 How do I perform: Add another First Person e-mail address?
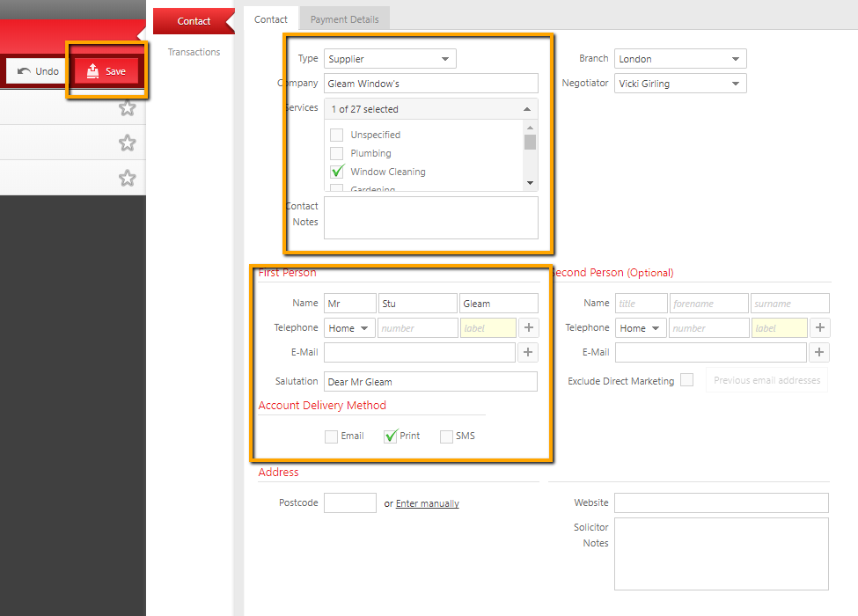coord(528,352)
